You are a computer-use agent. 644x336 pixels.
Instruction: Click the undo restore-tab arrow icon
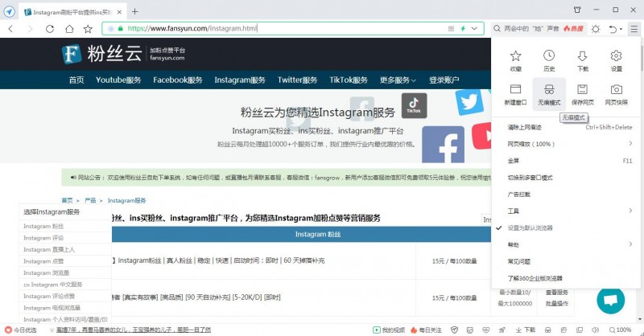pos(613,29)
